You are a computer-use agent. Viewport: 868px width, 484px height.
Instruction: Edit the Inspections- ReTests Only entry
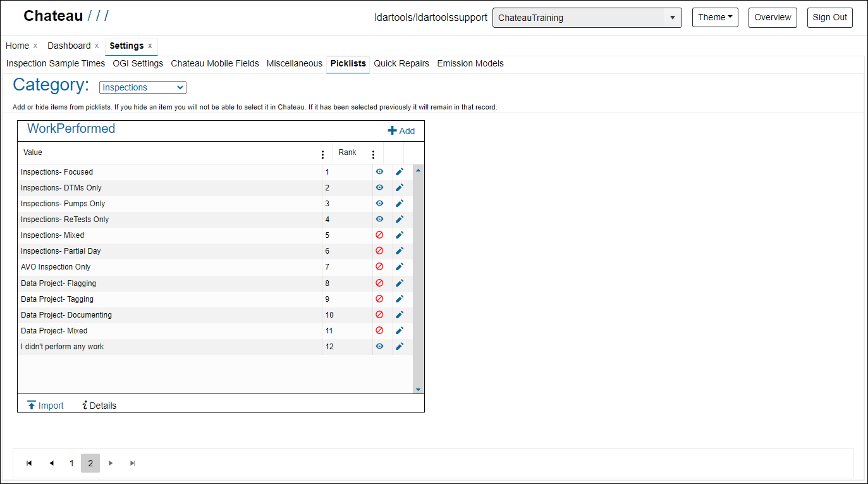coord(400,219)
